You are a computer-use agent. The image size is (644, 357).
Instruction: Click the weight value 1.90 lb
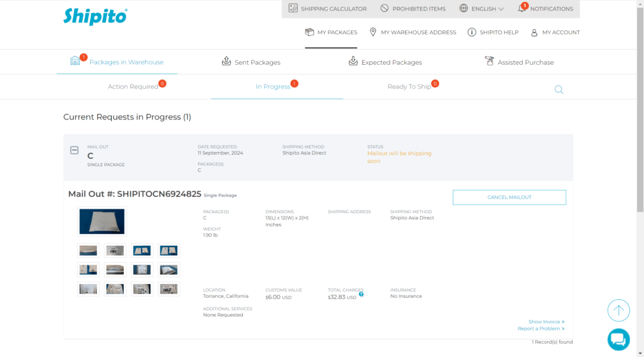[x=210, y=235]
